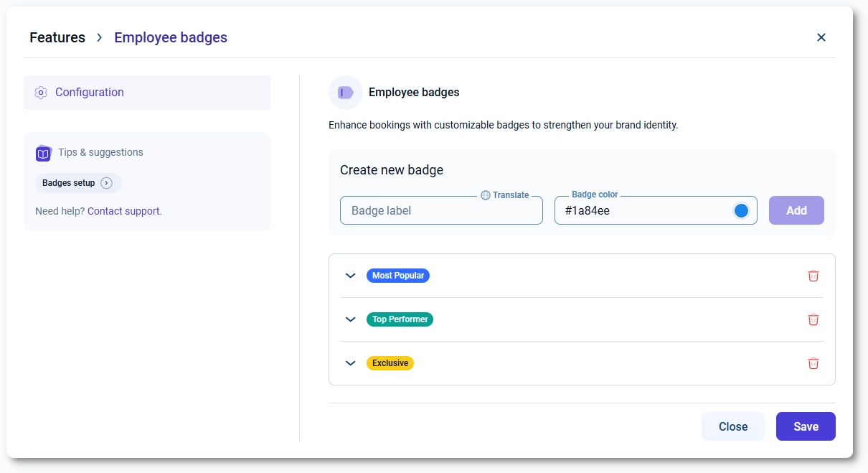Delete the Most Popular badge
This screenshot has height=473, width=868.
tap(813, 276)
